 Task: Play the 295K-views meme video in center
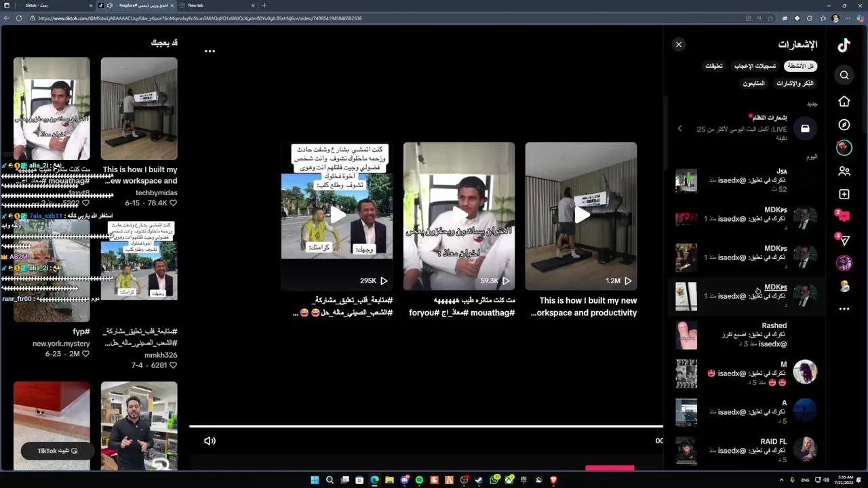pos(337,216)
